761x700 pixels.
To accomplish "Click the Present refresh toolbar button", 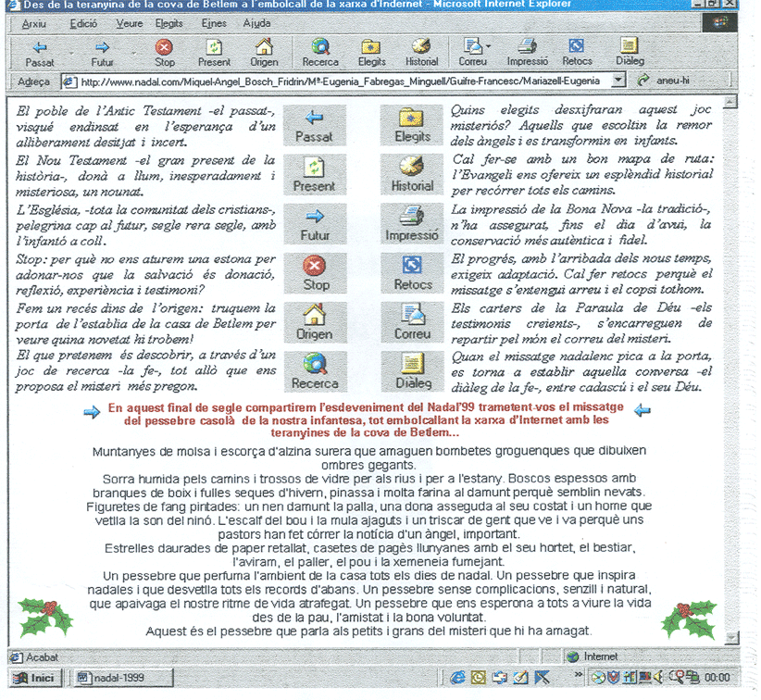I will click(214, 54).
